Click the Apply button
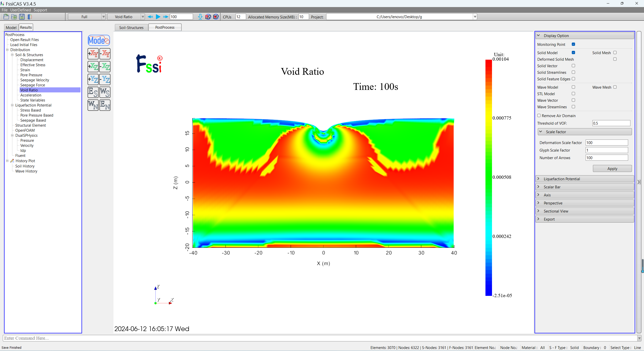Image resolution: width=644 pixels, height=351 pixels. (612, 168)
